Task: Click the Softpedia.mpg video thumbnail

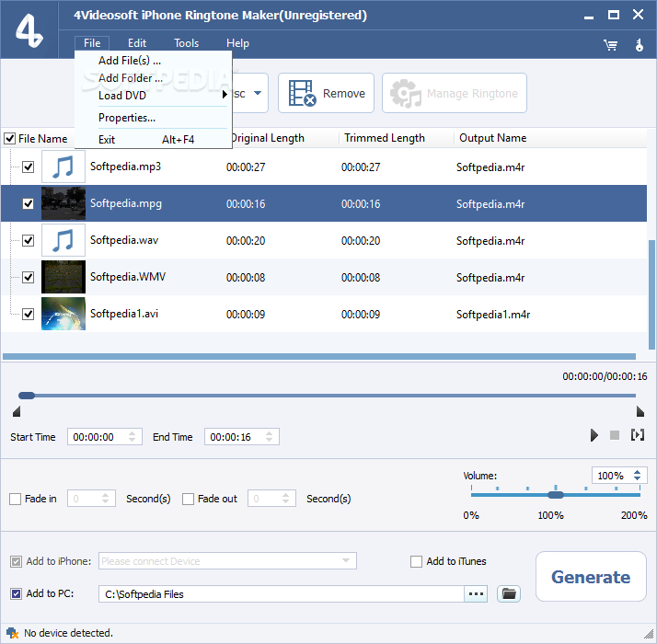Action: point(63,203)
